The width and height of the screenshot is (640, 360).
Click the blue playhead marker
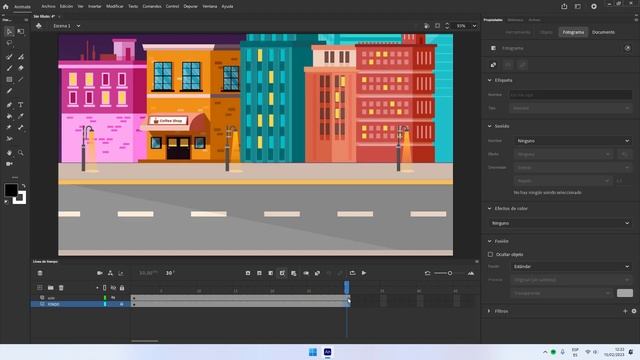tap(347, 287)
